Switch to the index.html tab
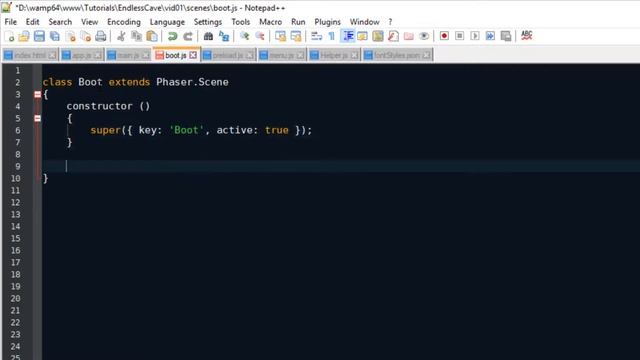 click(29, 55)
